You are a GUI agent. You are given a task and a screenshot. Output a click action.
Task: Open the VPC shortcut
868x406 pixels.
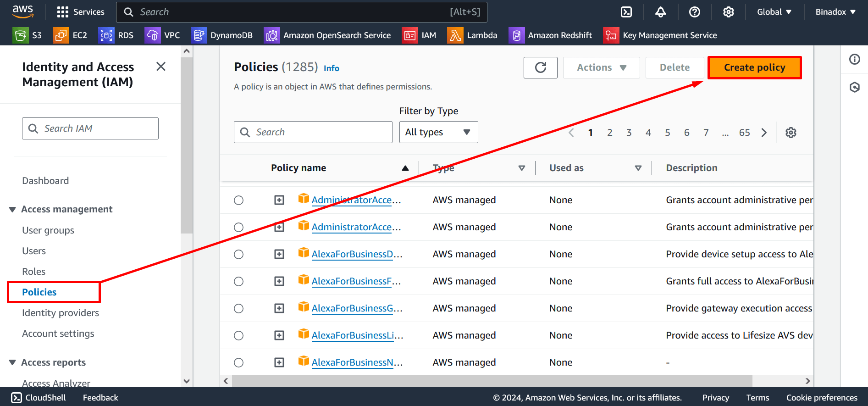point(162,35)
